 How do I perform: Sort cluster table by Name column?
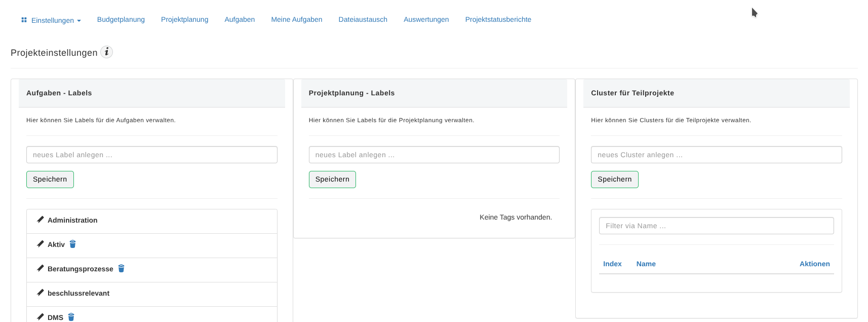[x=646, y=264]
